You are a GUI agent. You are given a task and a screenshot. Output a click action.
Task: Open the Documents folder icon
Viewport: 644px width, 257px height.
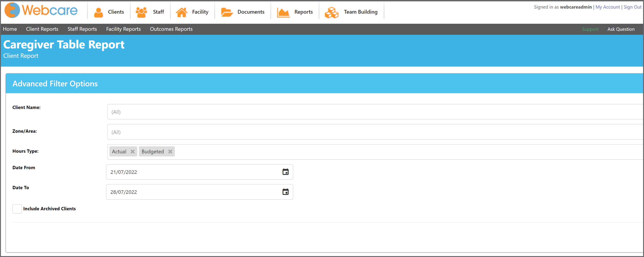click(227, 12)
